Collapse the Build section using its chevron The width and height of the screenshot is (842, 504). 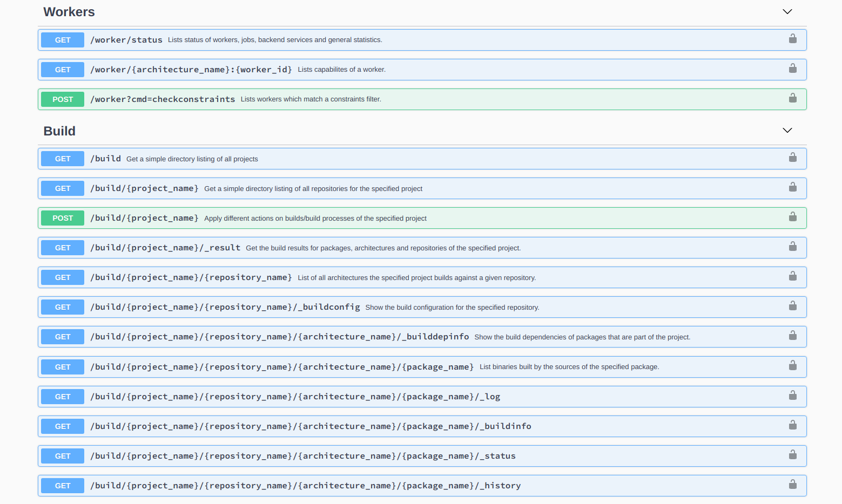787,130
